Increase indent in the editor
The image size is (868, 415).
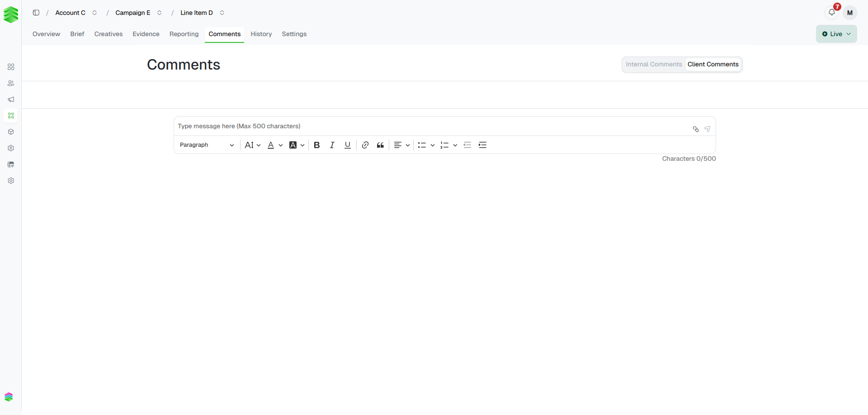pyautogui.click(x=482, y=145)
